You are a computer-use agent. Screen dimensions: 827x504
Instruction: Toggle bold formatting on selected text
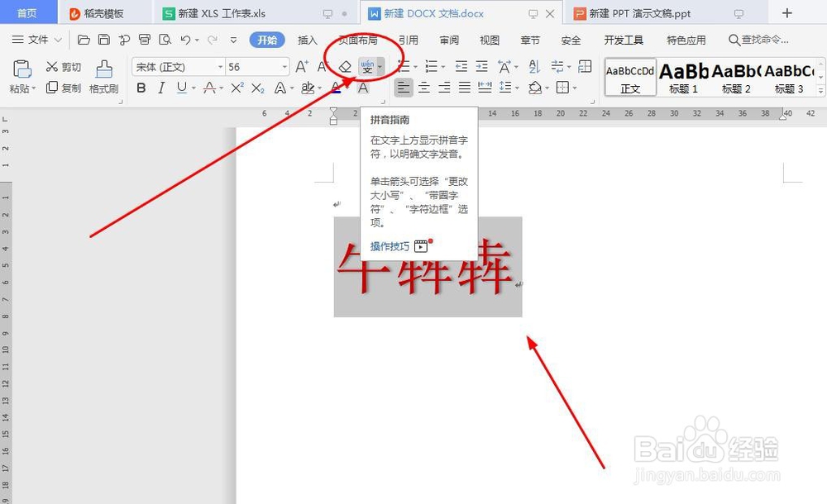(141, 88)
